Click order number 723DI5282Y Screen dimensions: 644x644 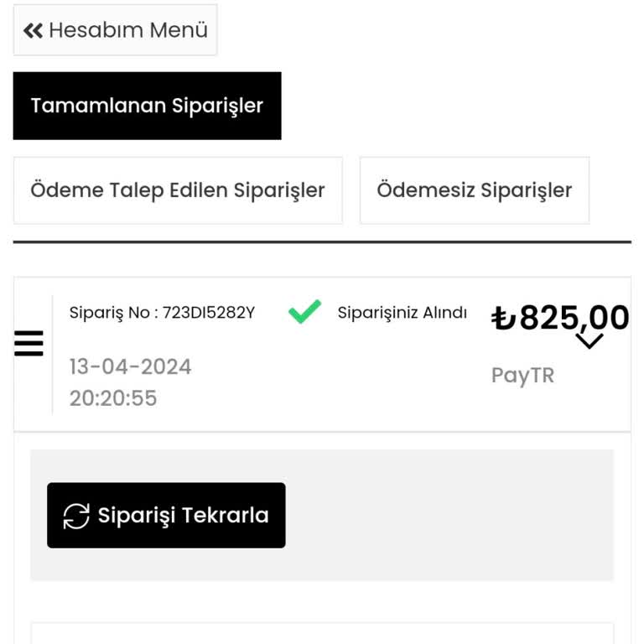click(x=209, y=313)
